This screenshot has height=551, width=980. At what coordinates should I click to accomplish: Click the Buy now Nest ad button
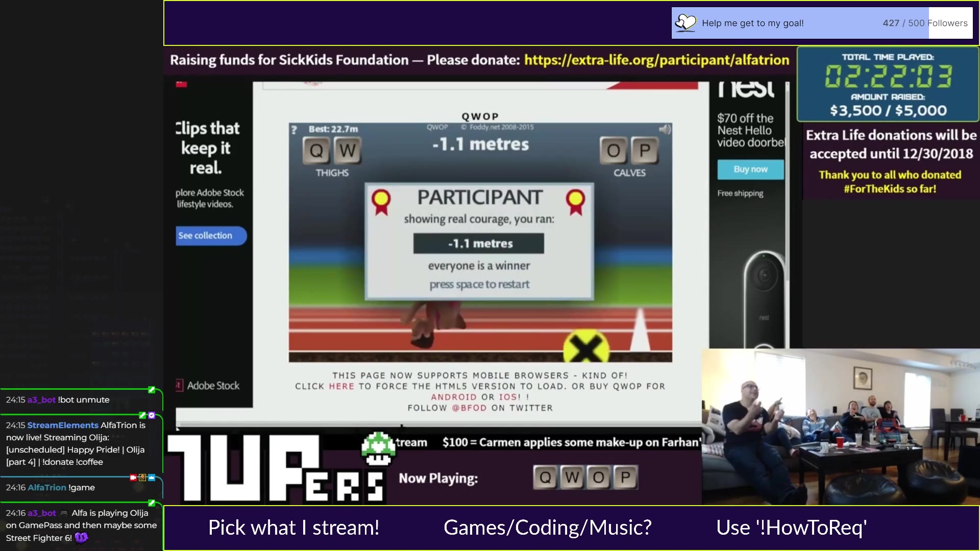pos(750,169)
